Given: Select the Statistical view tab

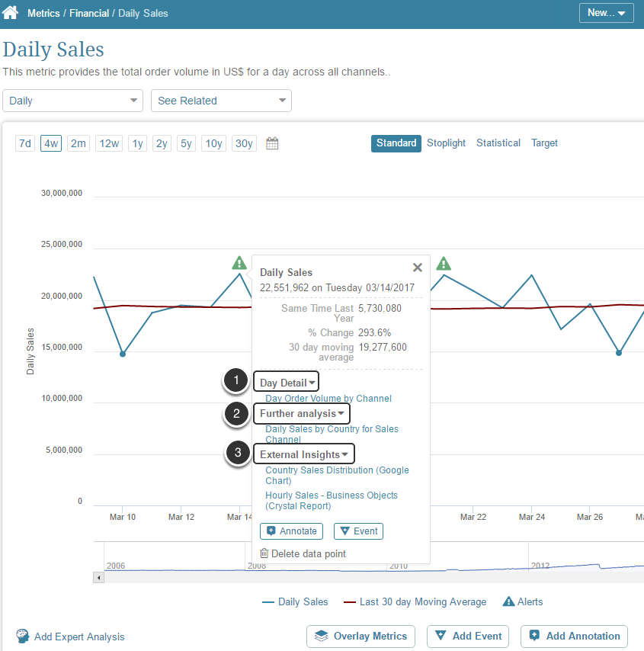Looking at the screenshot, I should point(498,143).
